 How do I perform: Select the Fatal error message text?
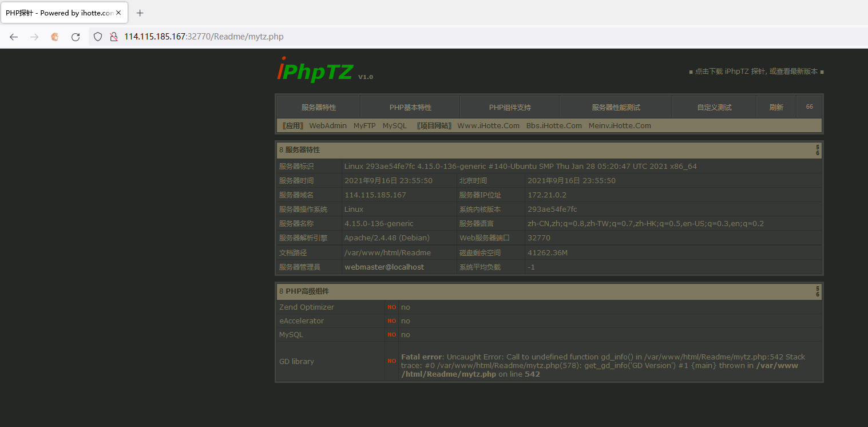coord(603,365)
